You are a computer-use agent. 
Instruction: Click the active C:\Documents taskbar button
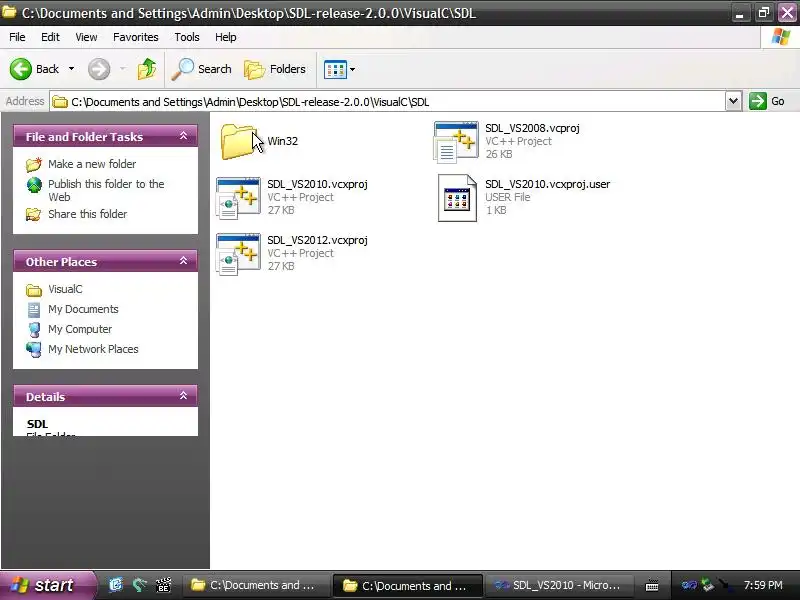tap(407, 585)
